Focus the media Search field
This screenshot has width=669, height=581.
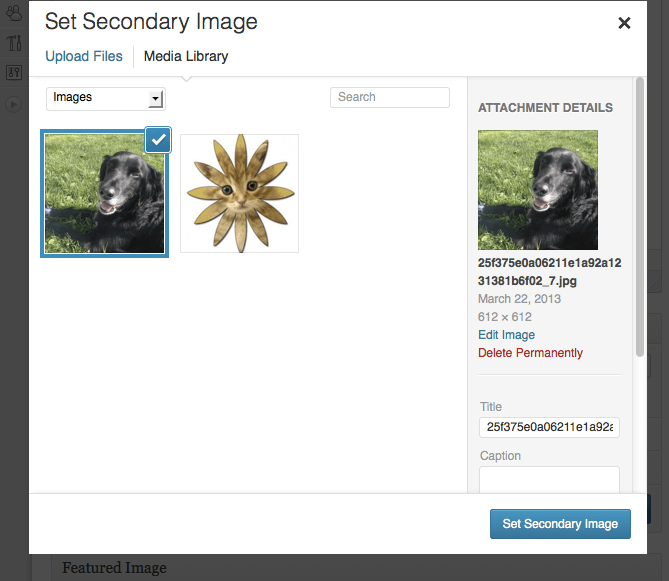(390, 97)
